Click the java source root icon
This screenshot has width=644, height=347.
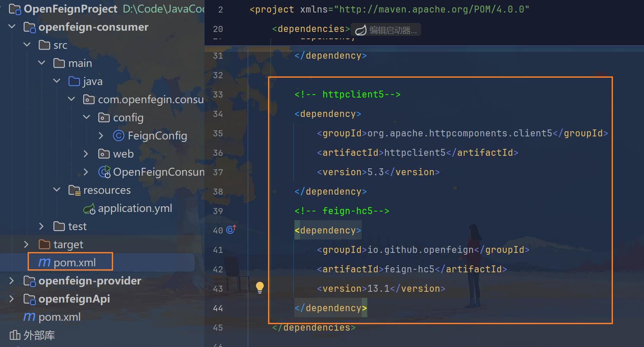click(74, 82)
